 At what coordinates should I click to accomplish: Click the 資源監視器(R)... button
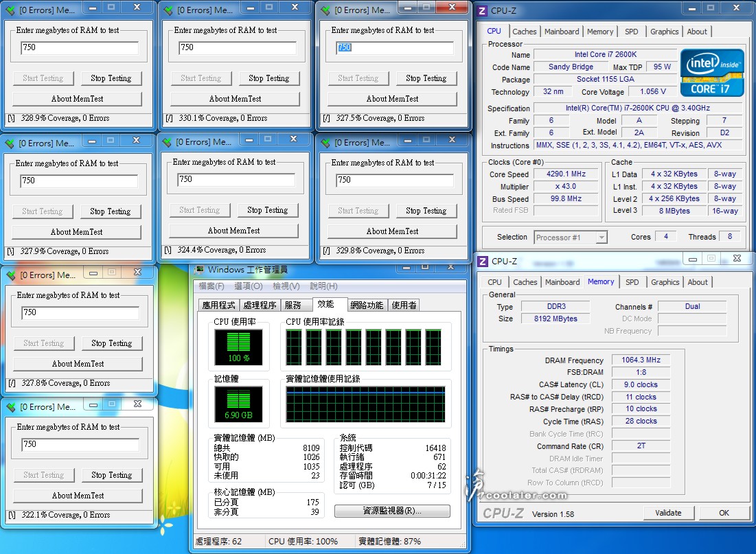click(x=392, y=511)
